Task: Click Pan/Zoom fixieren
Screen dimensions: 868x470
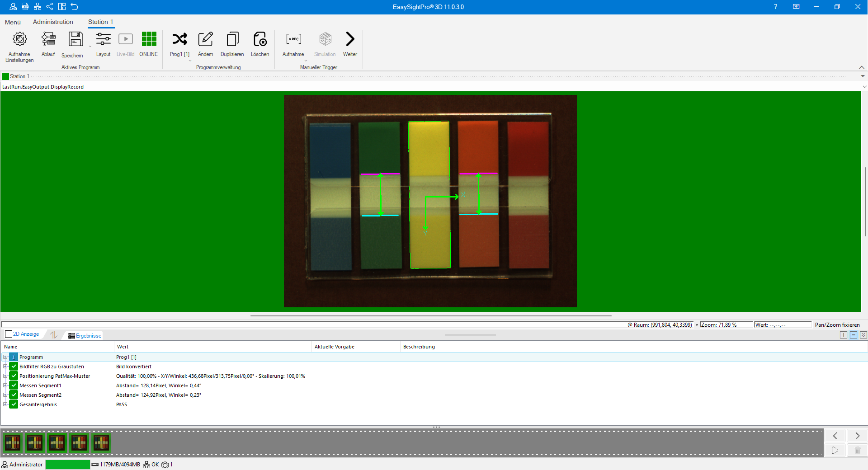Action: click(837, 325)
